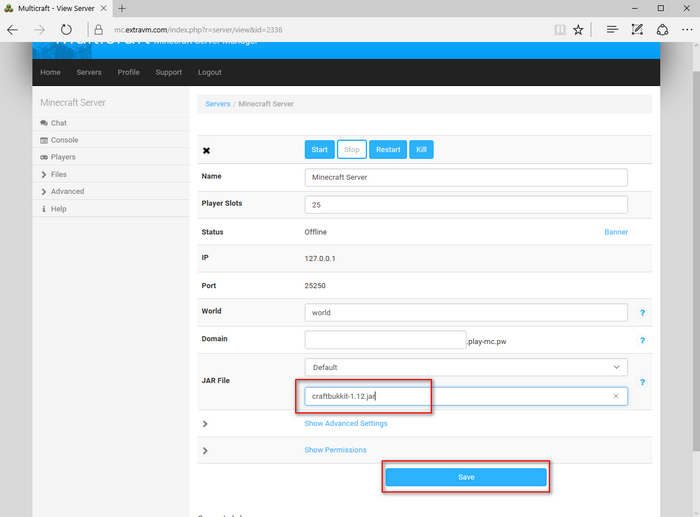Open the Banner link next to Status
The height and width of the screenshot is (517, 700).
coord(616,232)
